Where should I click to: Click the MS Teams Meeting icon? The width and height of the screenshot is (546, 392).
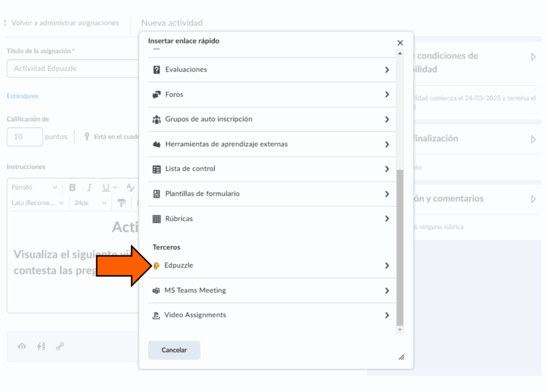pyautogui.click(x=156, y=291)
